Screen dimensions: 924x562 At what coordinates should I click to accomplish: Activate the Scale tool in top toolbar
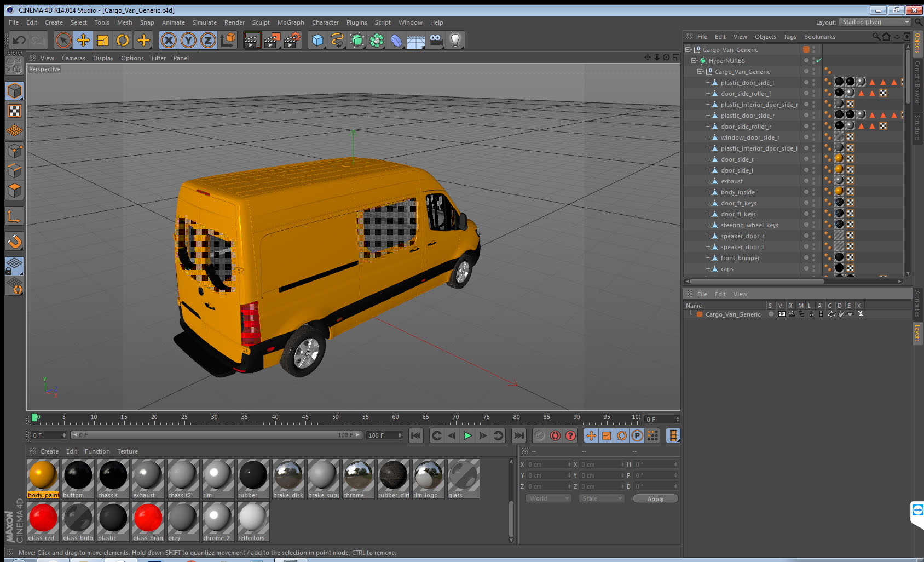pos(103,40)
